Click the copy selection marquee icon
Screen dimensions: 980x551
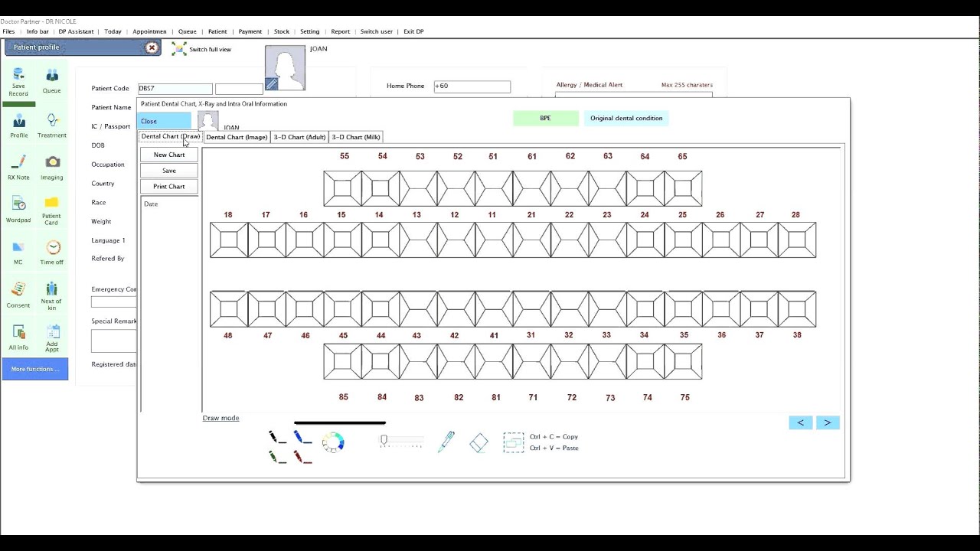tap(514, 442)
